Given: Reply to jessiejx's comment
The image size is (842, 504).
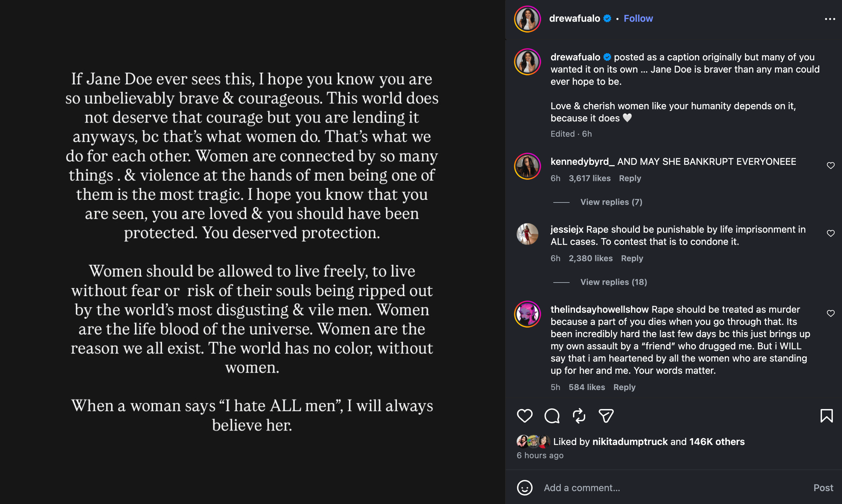Looking at the screenshot, I should point(632,258).
